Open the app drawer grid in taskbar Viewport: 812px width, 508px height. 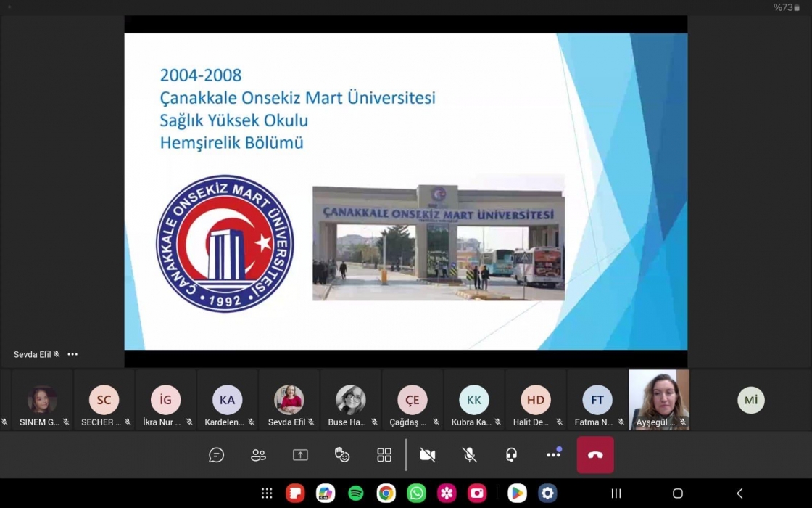pos(267,493)
